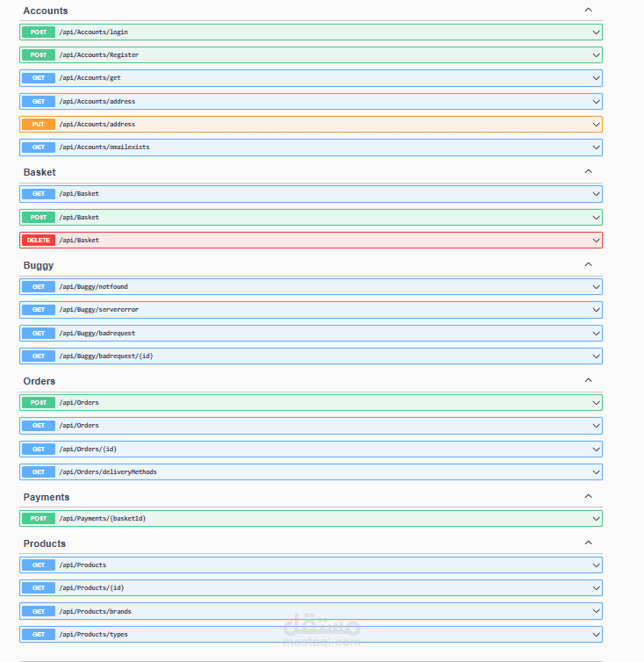Expand the GET /api/Basket row chevron

click(596, 194)
